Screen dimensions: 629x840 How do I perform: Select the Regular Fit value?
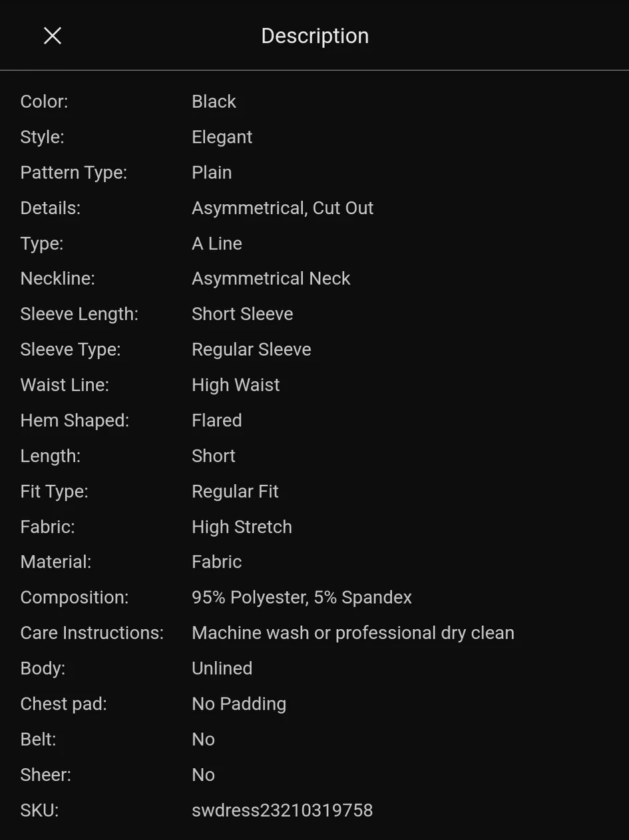coord(235,491)
